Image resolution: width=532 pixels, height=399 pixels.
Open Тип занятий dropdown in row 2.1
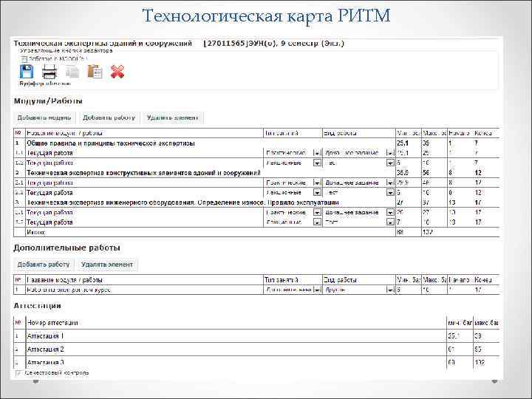[x=317, y=183]
